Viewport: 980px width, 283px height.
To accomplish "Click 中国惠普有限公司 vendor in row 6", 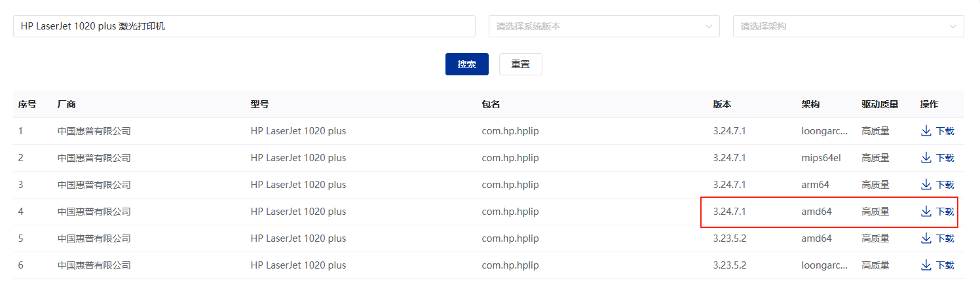I will click(x=94, y=265).
